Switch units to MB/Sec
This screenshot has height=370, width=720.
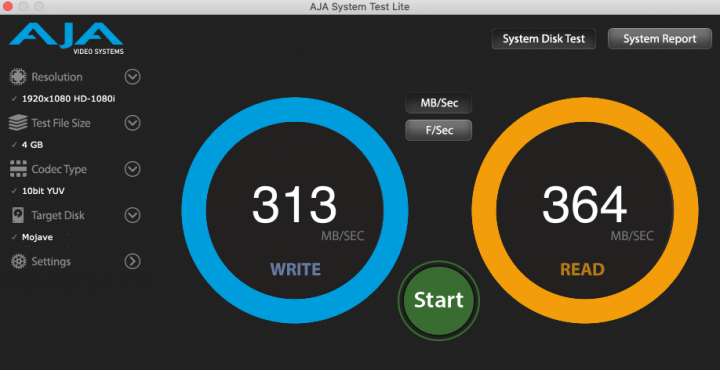tap(439, 103)
